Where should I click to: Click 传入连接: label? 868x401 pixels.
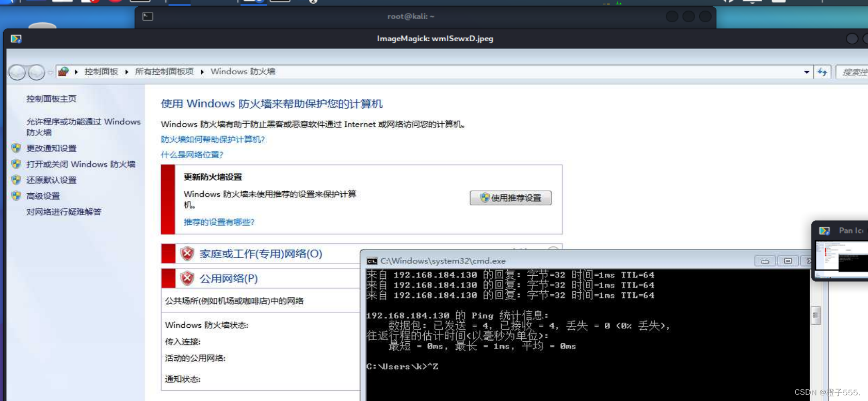point(182,341)
